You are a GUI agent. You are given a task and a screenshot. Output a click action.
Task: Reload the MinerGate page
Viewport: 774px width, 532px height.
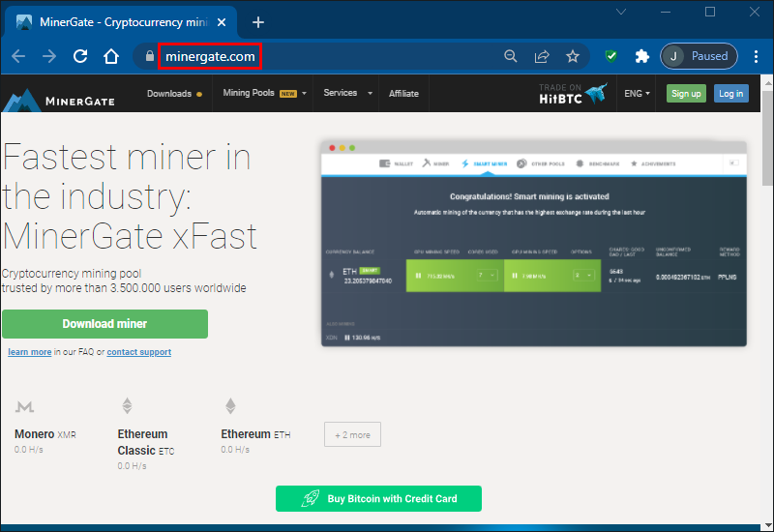[80, 56]
